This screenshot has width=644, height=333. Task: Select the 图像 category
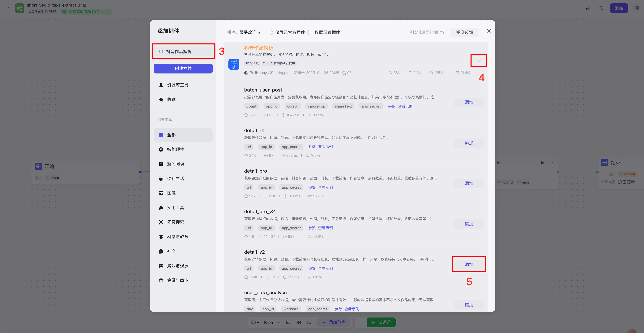pos(183,193)
